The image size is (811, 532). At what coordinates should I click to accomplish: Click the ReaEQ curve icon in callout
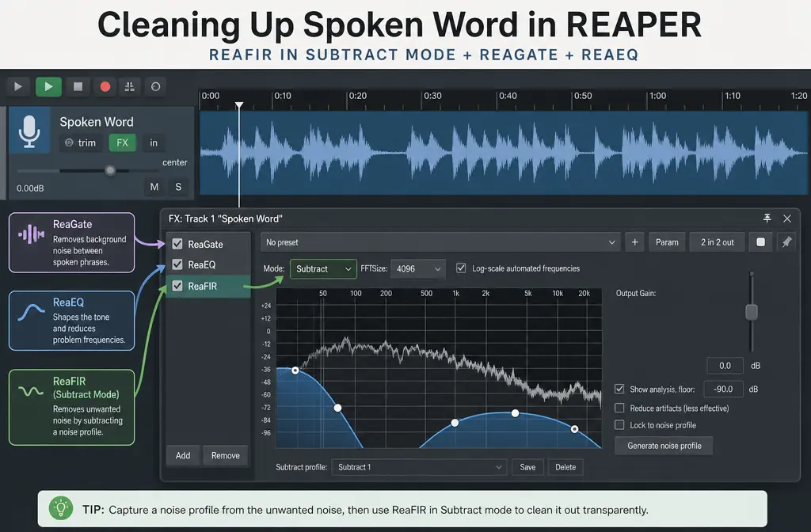point(32,312)
